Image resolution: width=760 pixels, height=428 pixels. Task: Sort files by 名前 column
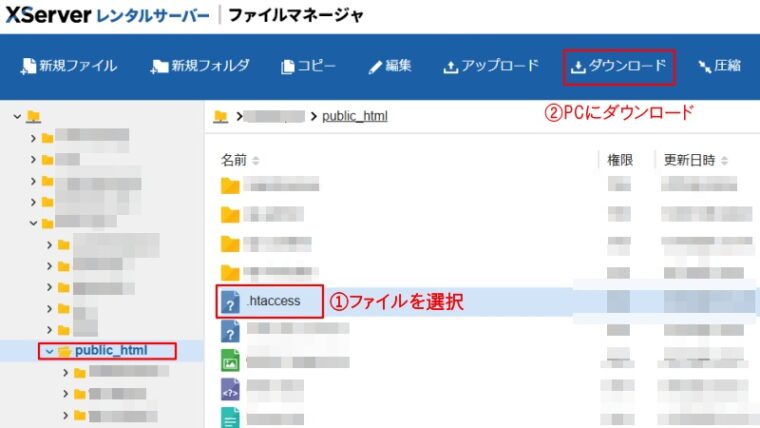pos(240,160)
